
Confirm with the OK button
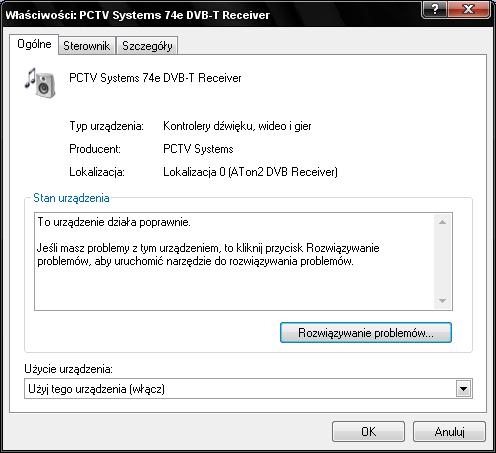tap(368, 432)
